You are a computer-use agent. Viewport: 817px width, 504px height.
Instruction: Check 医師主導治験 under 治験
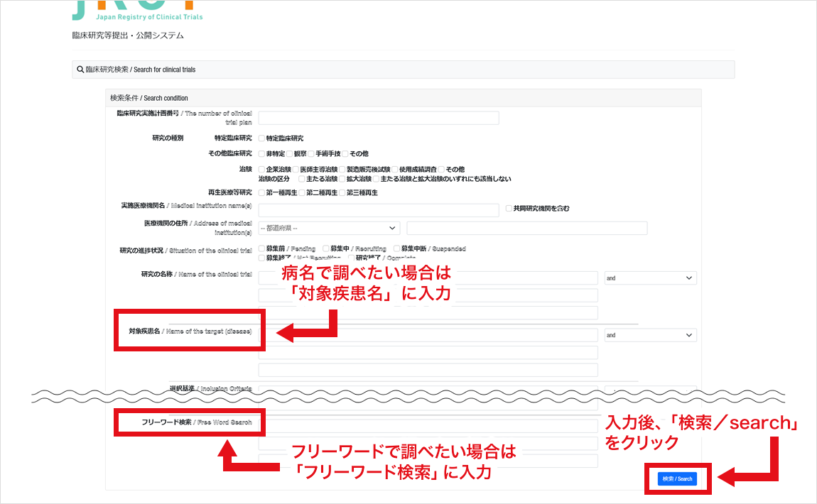pyautogui.click(x=295, y=170)
